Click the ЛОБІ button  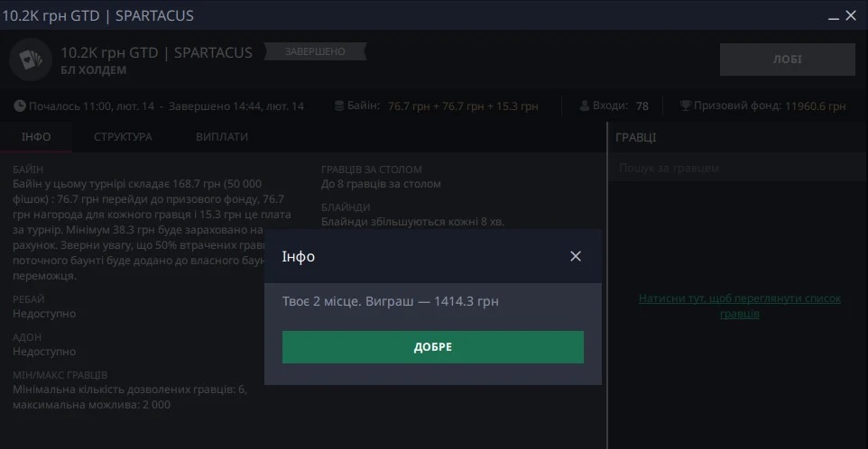[787, 60]
